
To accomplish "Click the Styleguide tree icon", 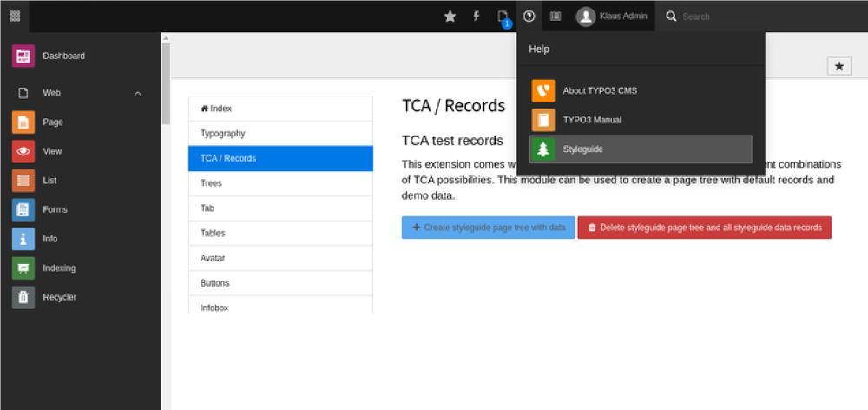I will [543, 149].
